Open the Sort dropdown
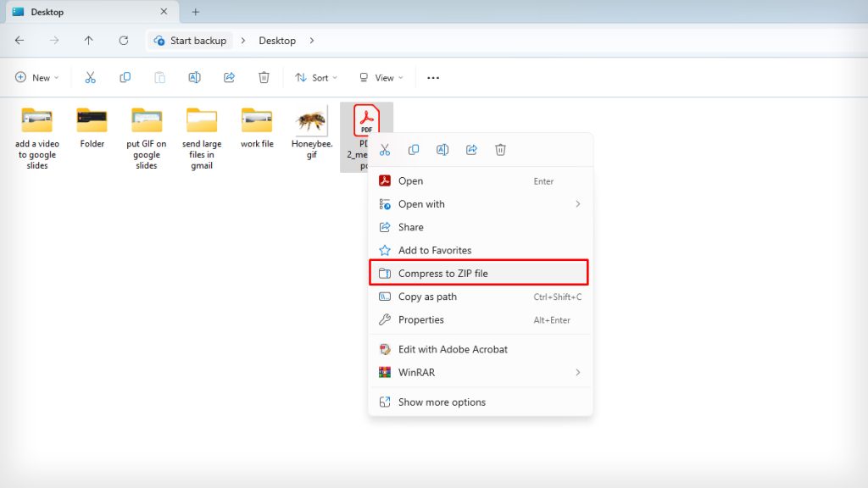This screenshot has height=488, width=868. 315,77
